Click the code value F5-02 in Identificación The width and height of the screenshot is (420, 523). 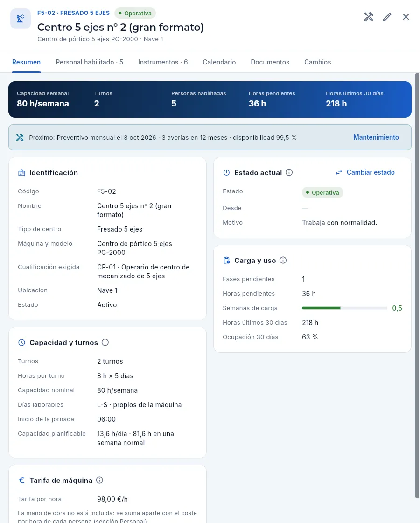coord(107,191)
